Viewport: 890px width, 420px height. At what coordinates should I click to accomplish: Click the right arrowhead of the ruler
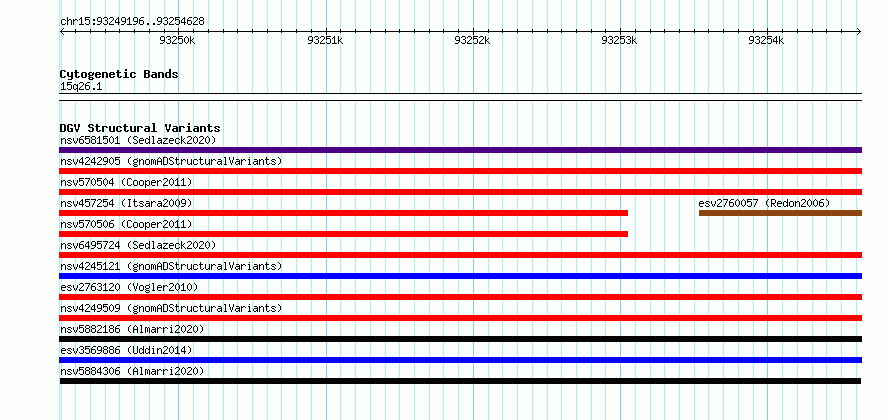tap(859, 31)
